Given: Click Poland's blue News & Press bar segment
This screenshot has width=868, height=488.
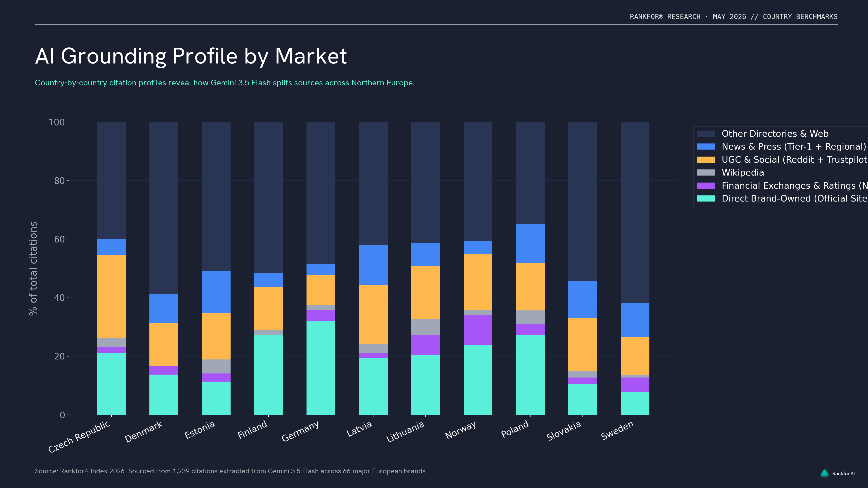Looking at the screenshot, I should [x=530, y=244].
